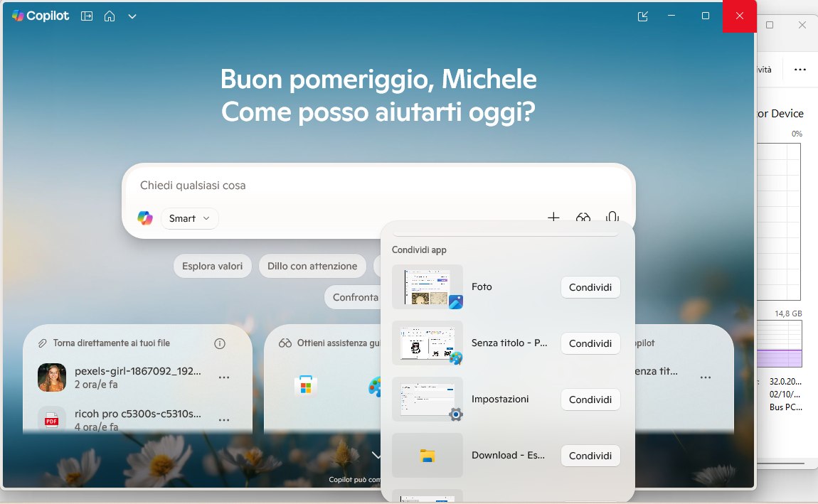Open more options on the right Copilot card
This screenshot has height=504, width=818.
coord(706,377)
